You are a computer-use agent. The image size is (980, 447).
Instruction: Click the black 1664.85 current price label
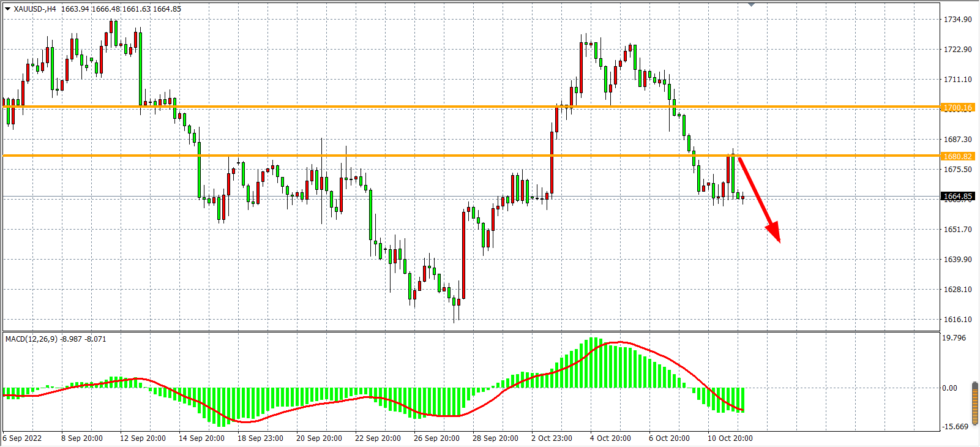coord(957,197)
